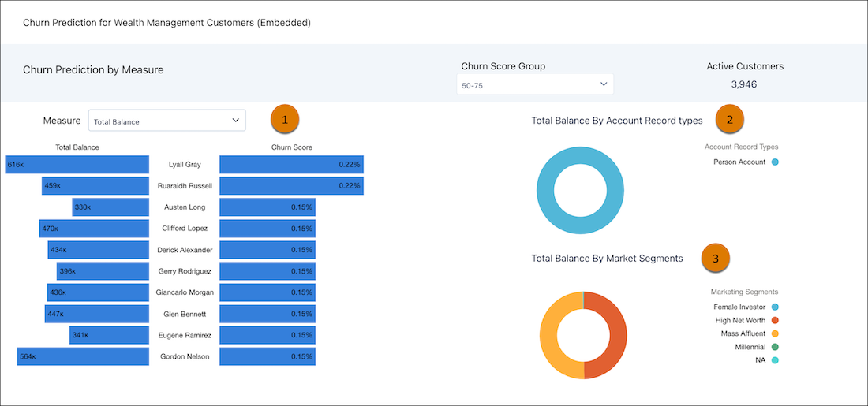Click the Mass Affluent legend label

(743, 333)
